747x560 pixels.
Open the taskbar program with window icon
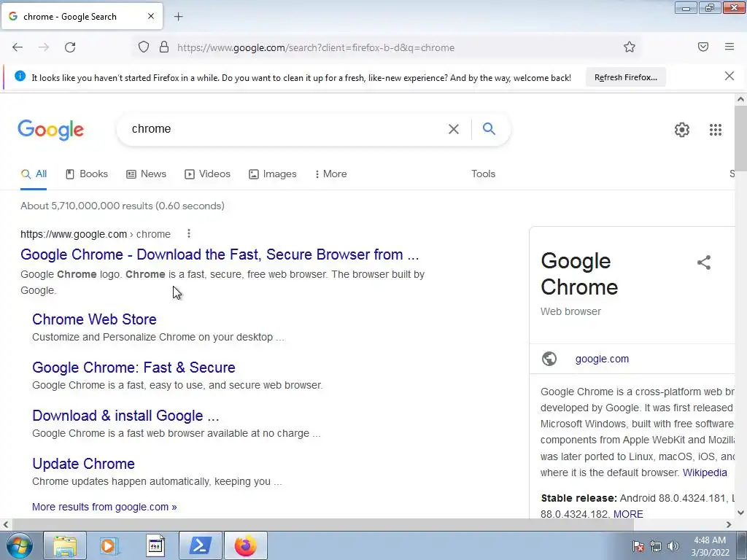(155, 545)
